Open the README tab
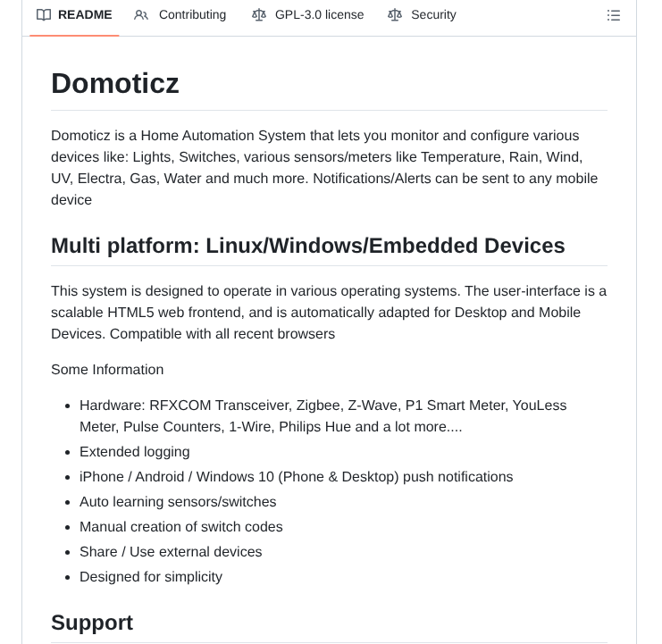 click(74, 15)
